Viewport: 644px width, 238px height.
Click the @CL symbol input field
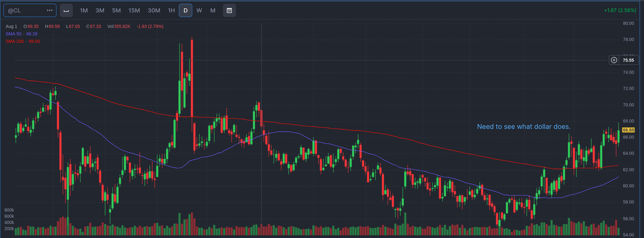(25, 10)
